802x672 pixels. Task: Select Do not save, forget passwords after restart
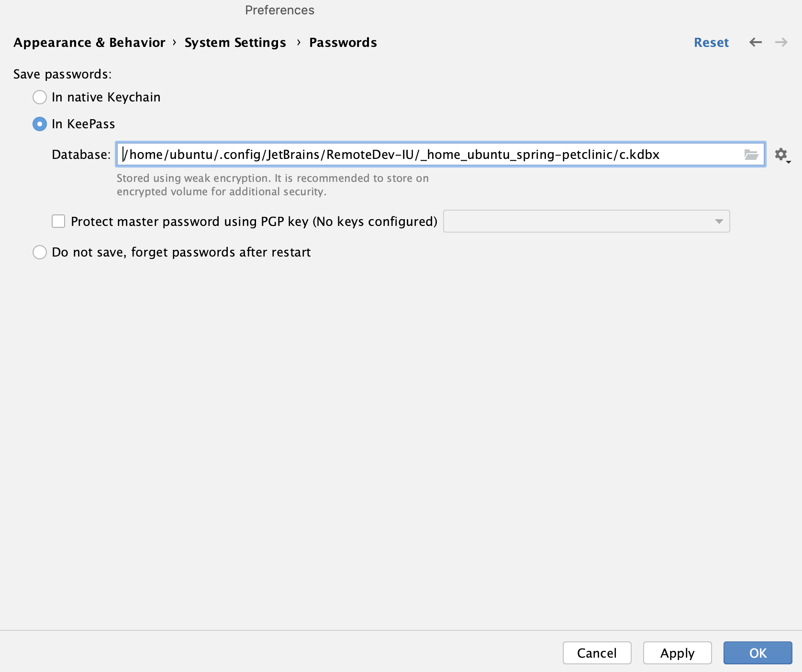(x=40, y=252)
